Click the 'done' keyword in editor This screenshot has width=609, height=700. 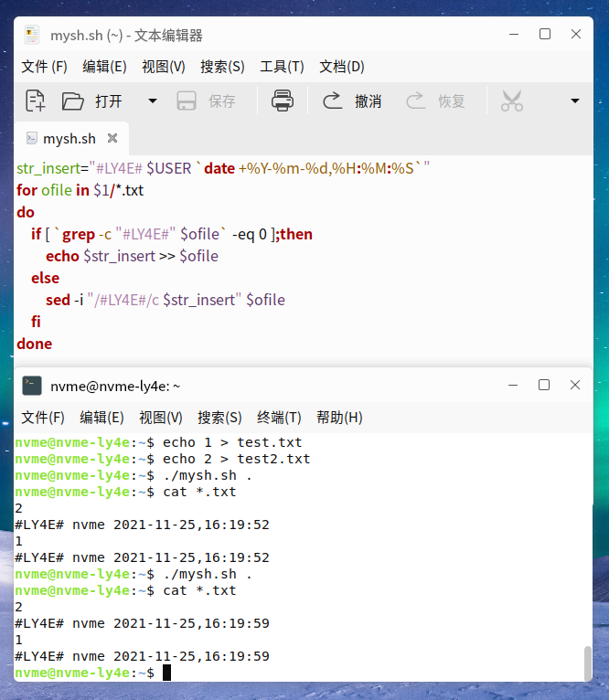pyautogui.click(x=35, y=344)
